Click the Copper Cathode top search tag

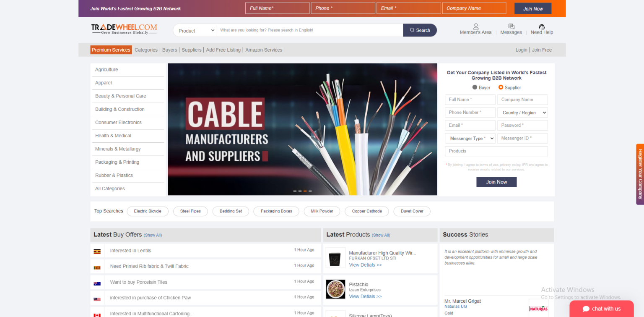click(x=366, y=211)
